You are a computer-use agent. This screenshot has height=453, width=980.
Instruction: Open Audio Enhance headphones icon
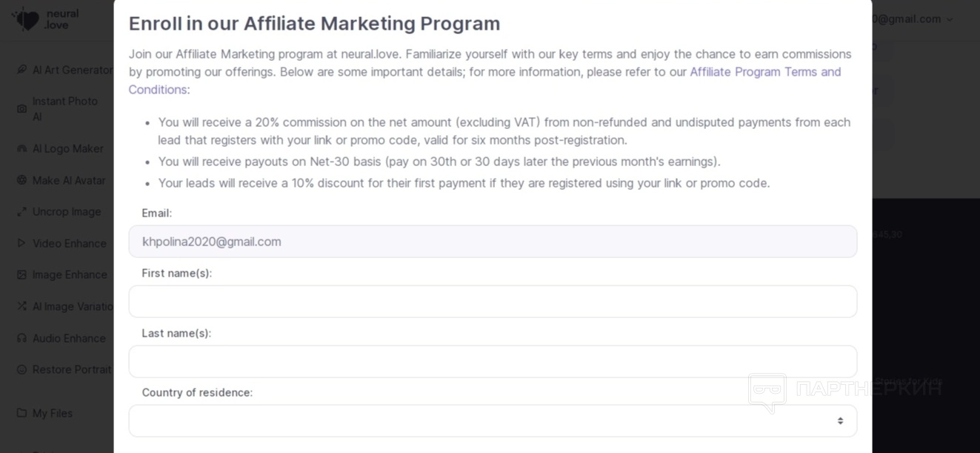pos(21,338)
